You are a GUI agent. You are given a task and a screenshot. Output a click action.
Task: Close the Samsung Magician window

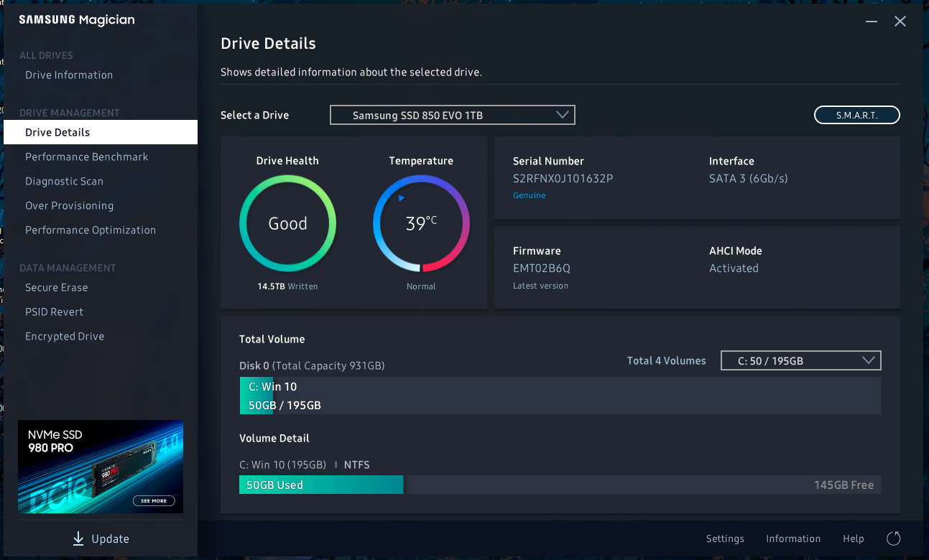900,22
